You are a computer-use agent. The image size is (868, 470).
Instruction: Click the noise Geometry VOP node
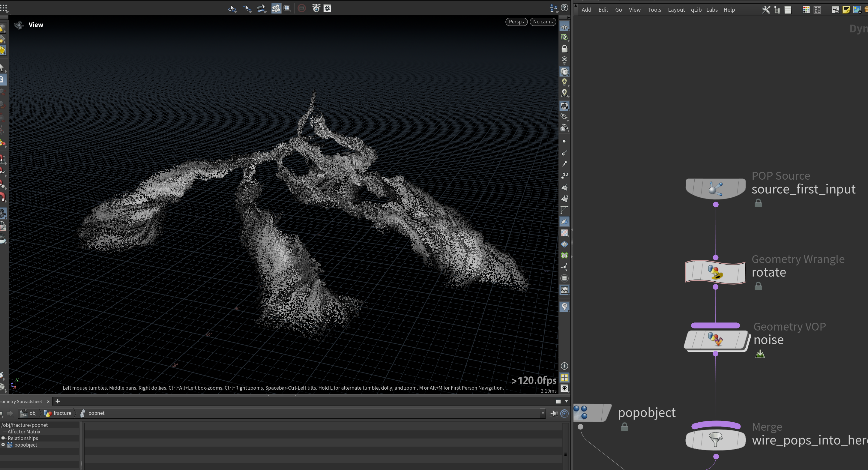tap(715, 339)
